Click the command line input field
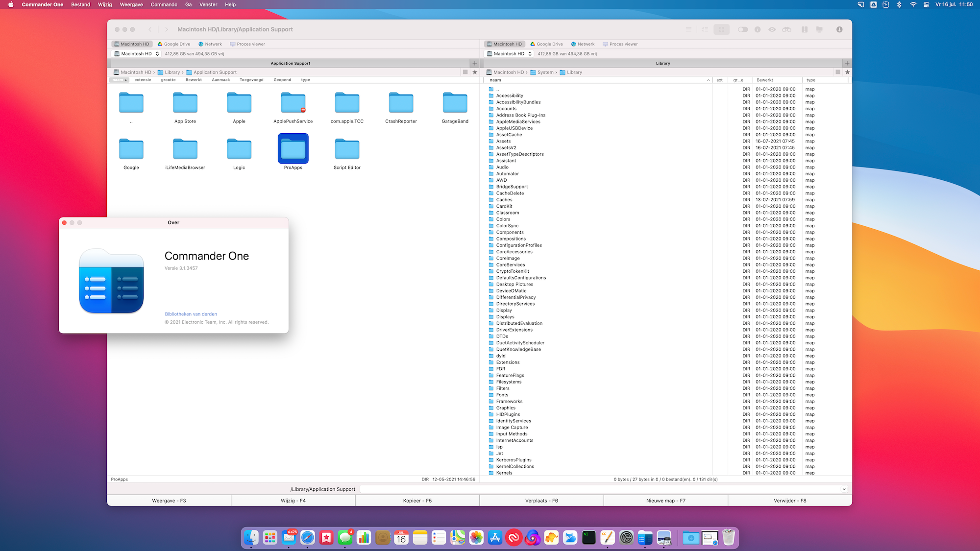Viewport: 980px width, 551px height. click(x=600, y=489)
